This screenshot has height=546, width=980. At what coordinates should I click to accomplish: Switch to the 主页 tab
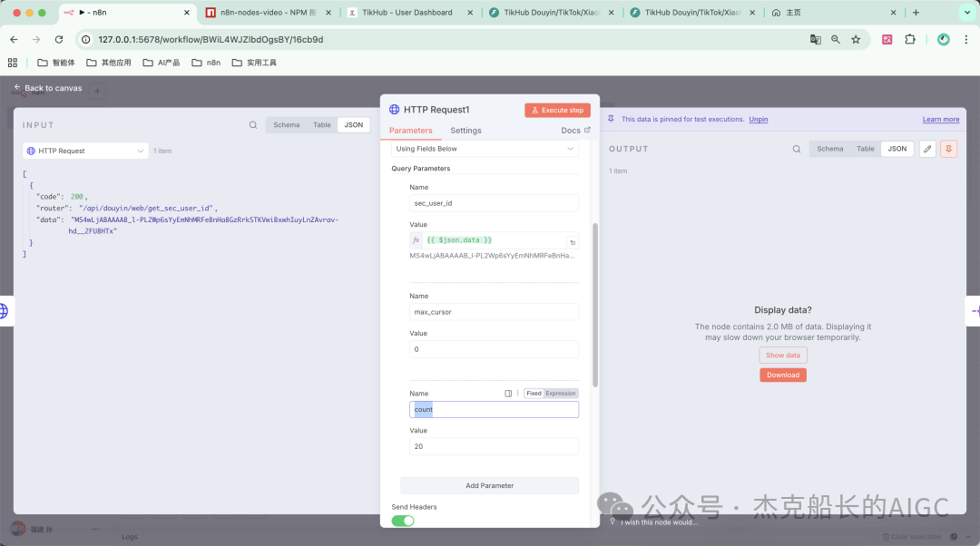(x=833, y=13)
